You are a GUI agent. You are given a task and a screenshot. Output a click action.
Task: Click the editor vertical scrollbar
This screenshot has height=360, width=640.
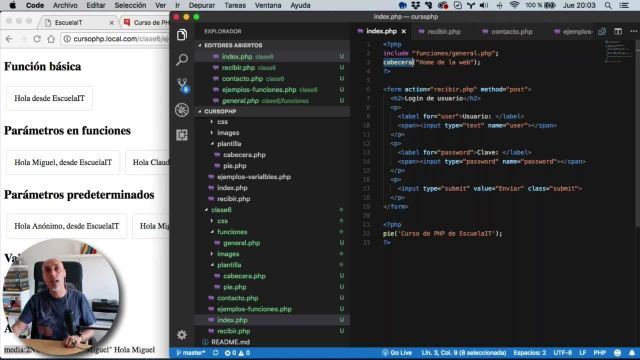click(637, 133)
